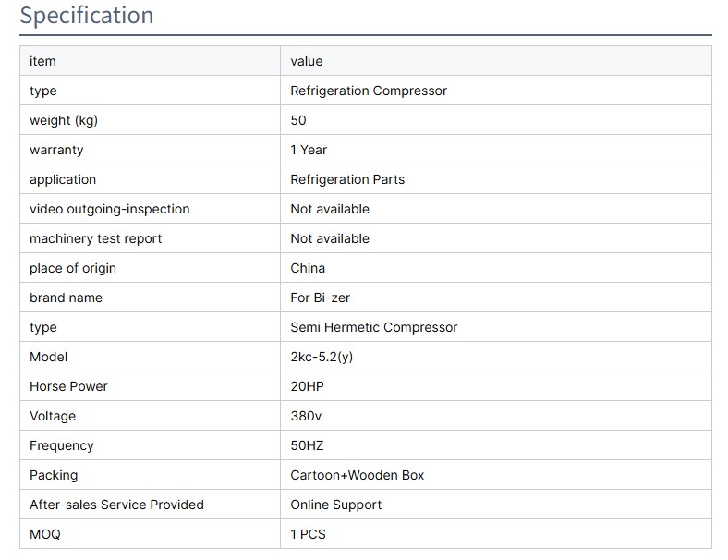Select the '1 Year' warranty value
The image size is (728, 560).
(x=309, y=150)
